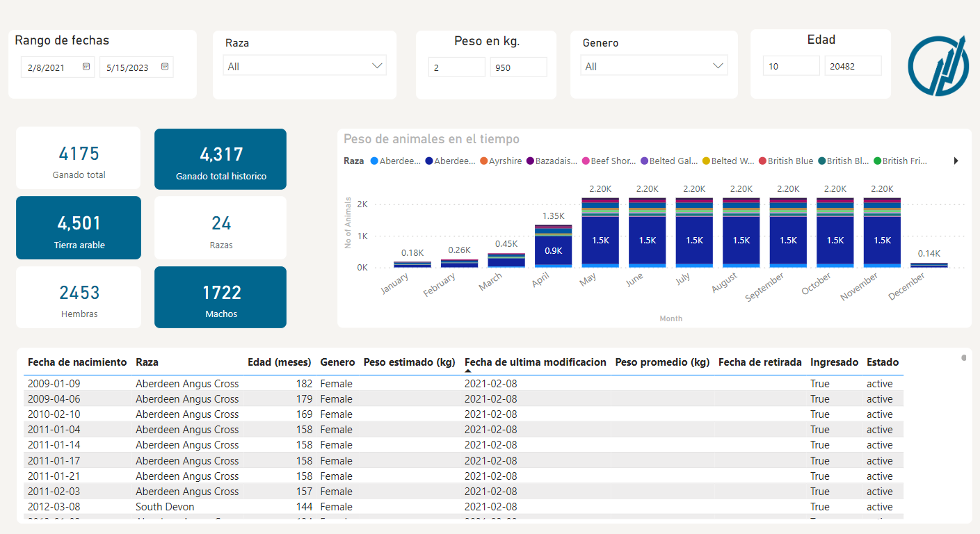The image size is (980, 534).
Task: Sort by Peso estimado (kg) header
Action: coord(409,362)
